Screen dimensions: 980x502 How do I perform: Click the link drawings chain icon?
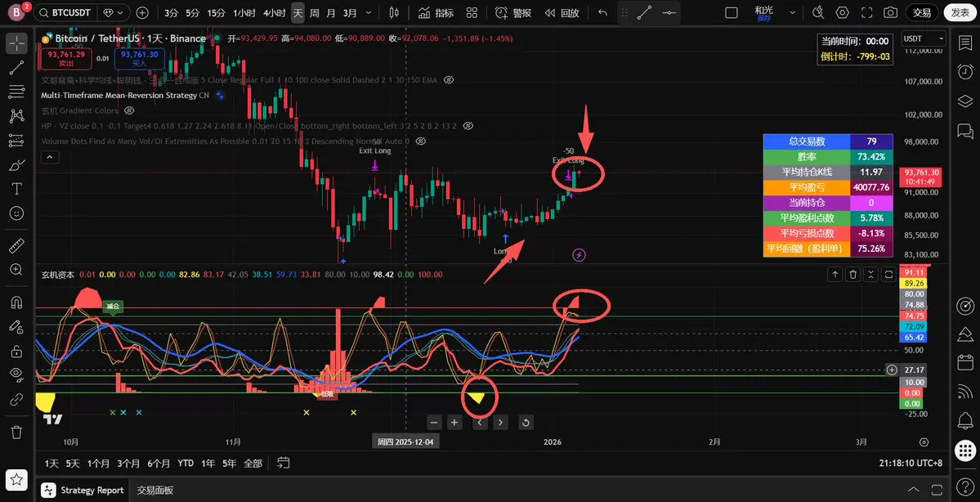(17, 399)
